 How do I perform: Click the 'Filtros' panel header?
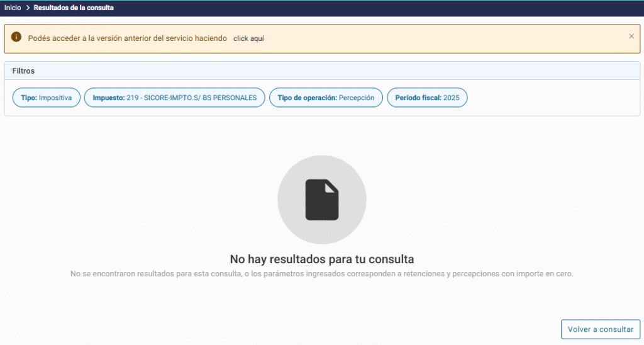[24, 71]
